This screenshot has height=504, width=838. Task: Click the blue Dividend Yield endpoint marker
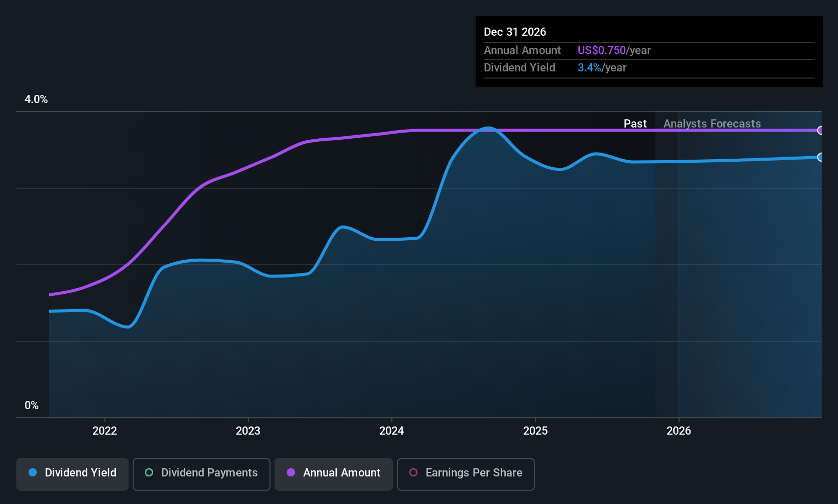click(820, 157)
